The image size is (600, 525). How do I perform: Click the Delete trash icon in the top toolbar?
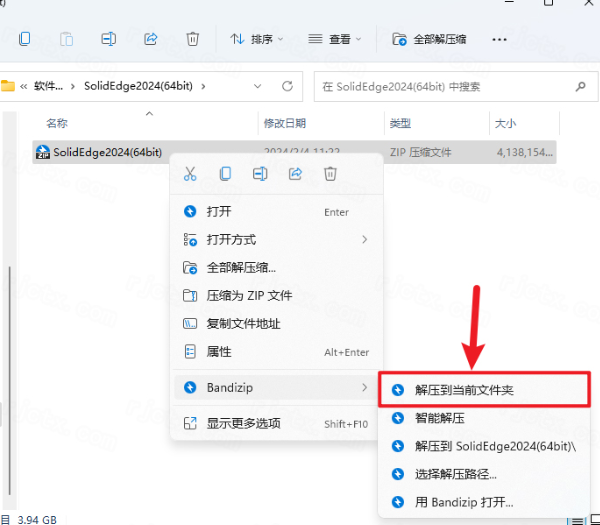point(193,39)
